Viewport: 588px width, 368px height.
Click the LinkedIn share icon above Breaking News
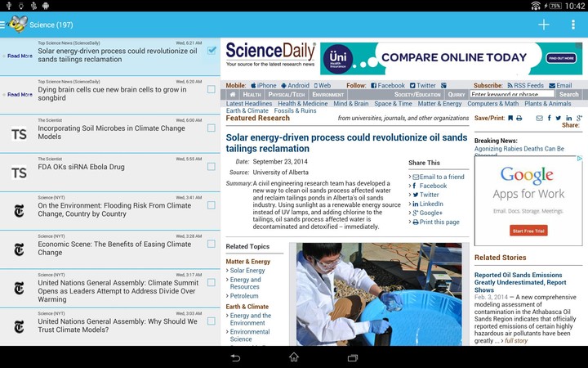[569, 119]
